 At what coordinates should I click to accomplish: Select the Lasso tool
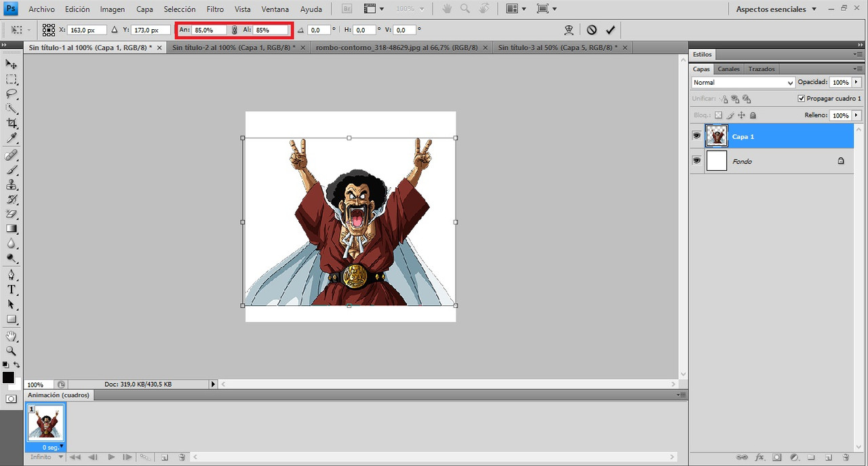coord(12,94)
